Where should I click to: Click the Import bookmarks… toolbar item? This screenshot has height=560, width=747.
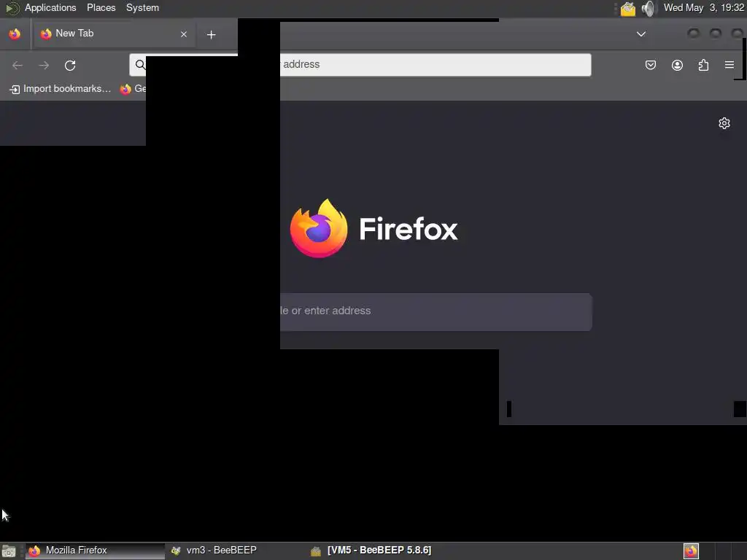[60, 89]
